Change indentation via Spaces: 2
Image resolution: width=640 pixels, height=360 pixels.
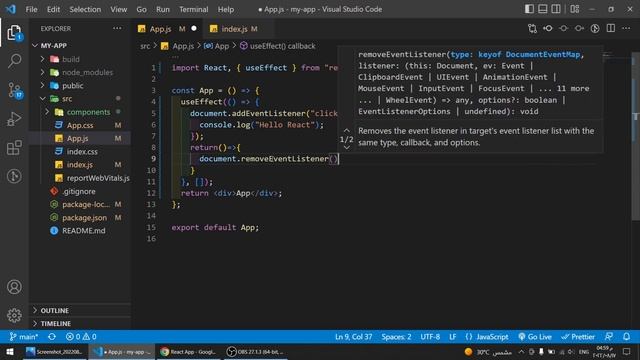(396, 337)
